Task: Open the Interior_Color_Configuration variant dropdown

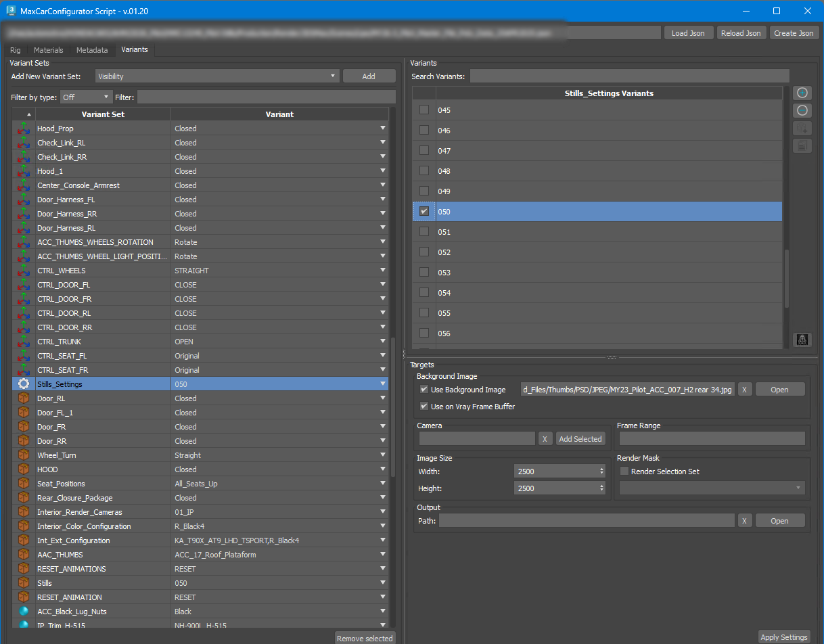Action: coord(383,526)
